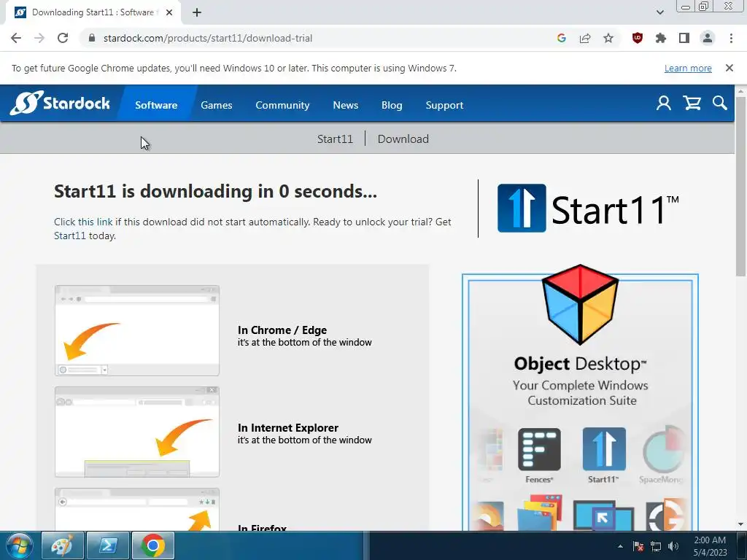Screen dimensions: 747x560
Task: Click the padlock site info icon
Action: point(92,38)
